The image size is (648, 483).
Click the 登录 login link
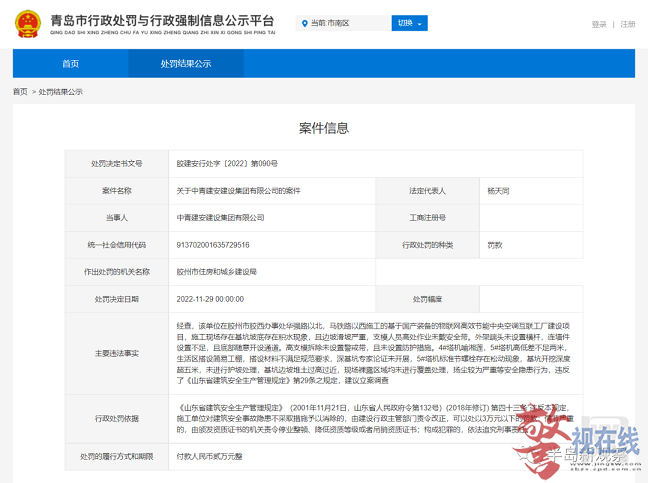pyautogui.click(x=598, y=24)
